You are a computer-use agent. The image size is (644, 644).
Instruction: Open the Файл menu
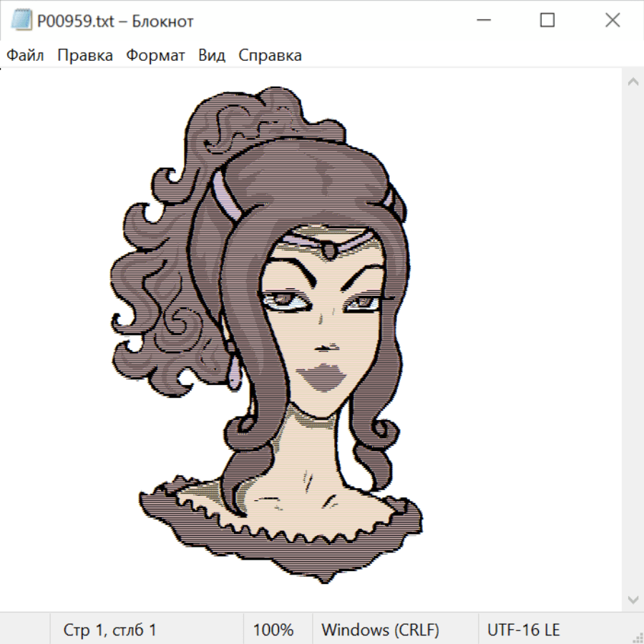pos(25,55)
